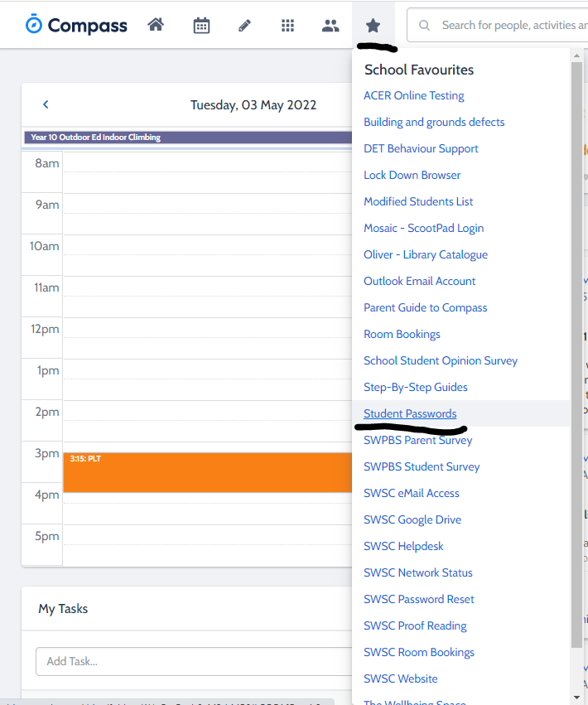
Task: Click the search for people field
Action: click(x=498, y=25)
